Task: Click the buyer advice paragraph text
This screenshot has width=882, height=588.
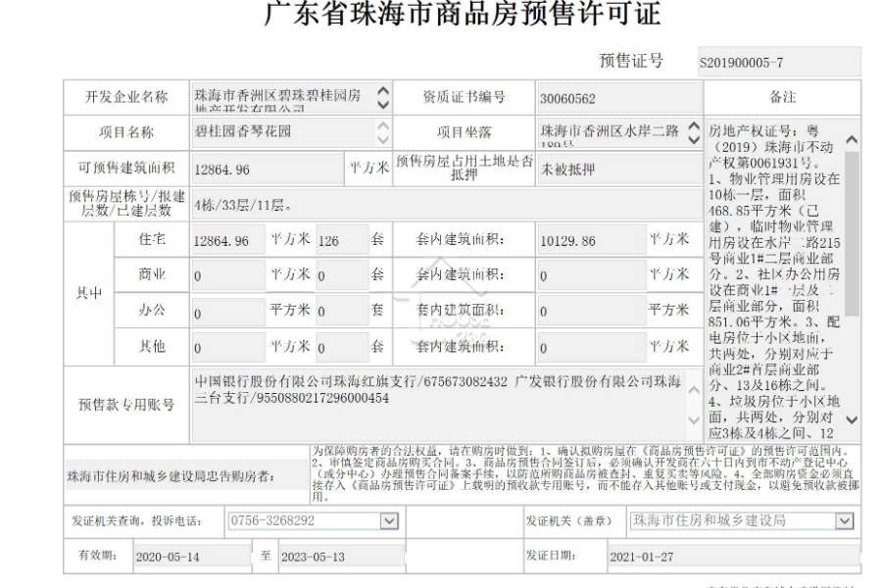Action: pos(586,473)
